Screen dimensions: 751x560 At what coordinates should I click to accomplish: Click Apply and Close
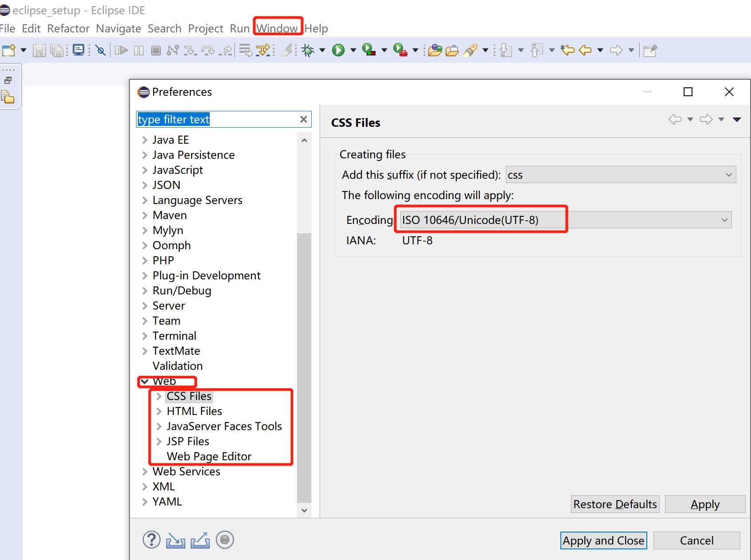pos(603,540)
